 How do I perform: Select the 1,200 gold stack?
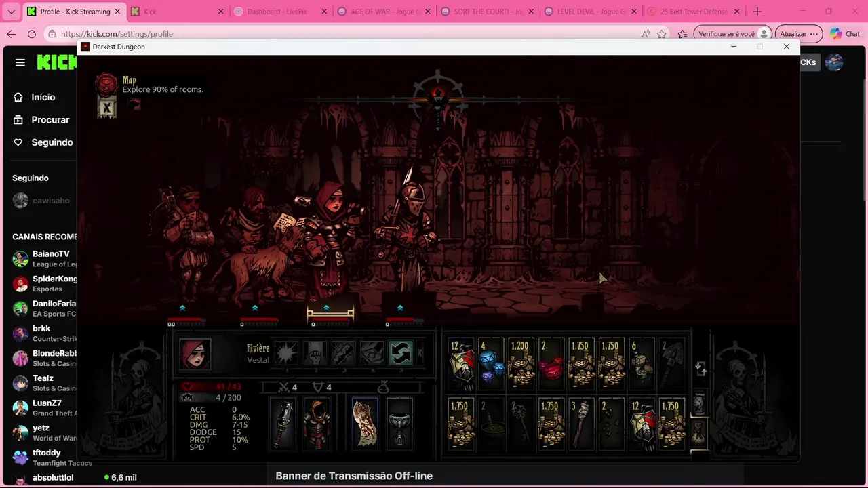click(521, 364)
